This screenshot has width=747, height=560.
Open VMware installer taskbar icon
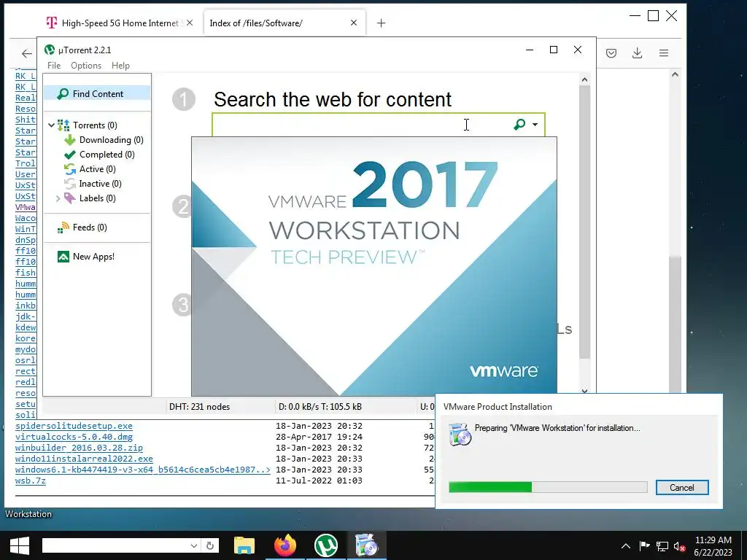(x=366, y=545)
